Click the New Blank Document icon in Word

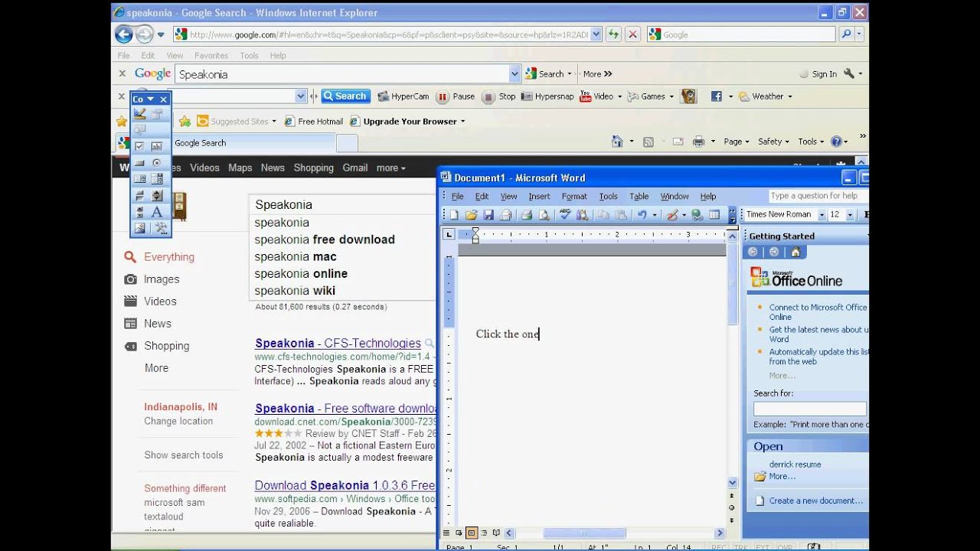pos(454,215)
